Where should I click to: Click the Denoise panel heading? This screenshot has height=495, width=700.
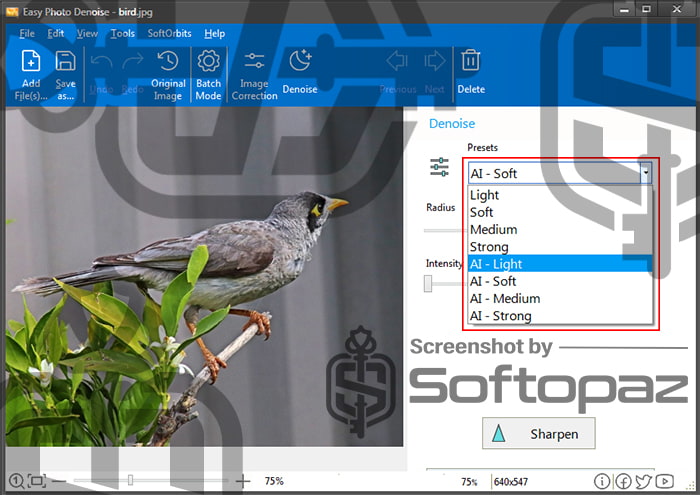[x=452, y=124]
